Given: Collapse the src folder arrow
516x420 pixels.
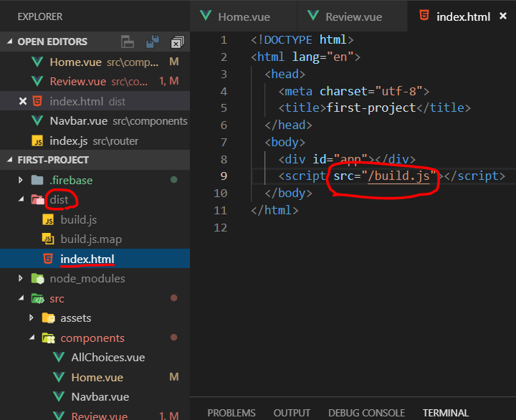Looking at the screenshot, I should coord(21,298).
